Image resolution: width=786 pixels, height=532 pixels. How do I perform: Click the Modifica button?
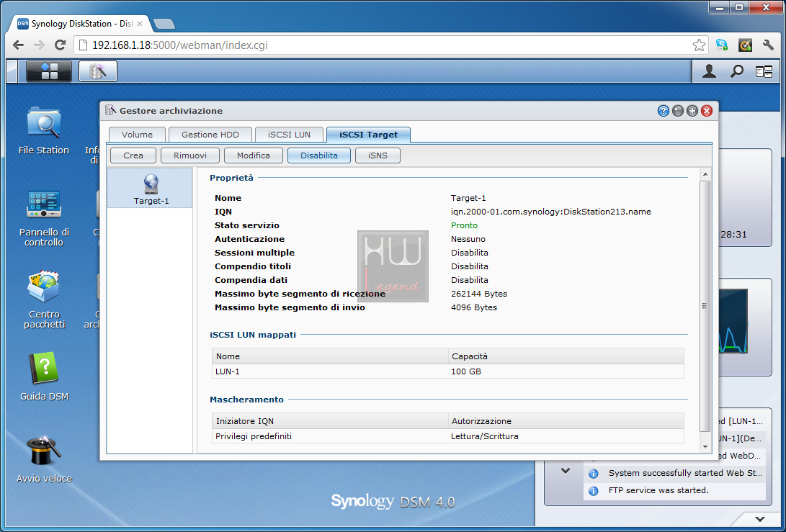click(x=253, y=155)
